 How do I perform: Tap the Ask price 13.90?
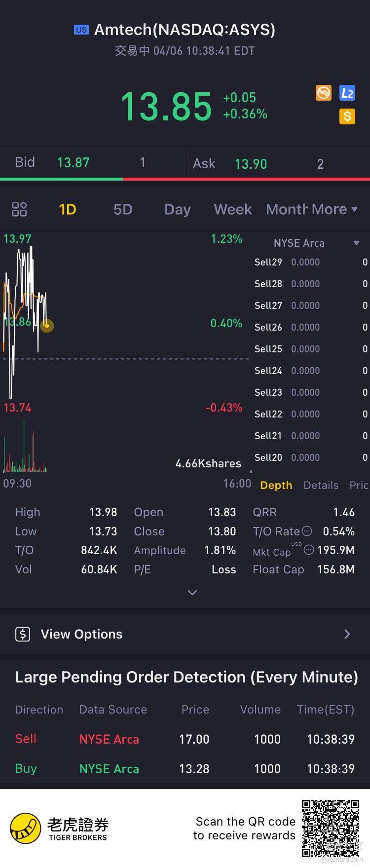point(251,164)
